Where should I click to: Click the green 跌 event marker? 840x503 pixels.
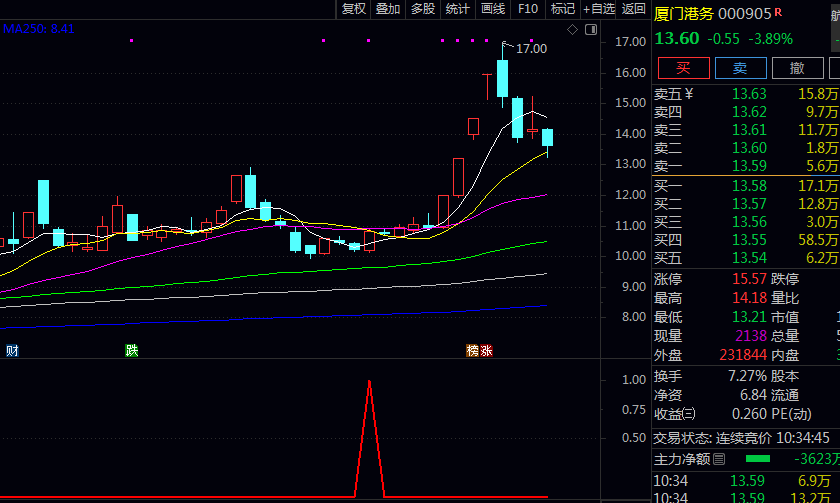[x=131, y=351]
